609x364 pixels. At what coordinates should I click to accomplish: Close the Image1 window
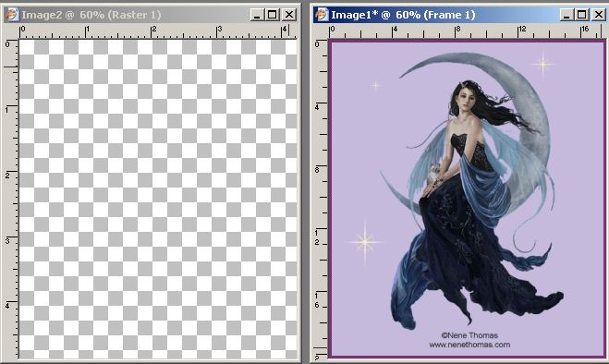pos(599,15)
